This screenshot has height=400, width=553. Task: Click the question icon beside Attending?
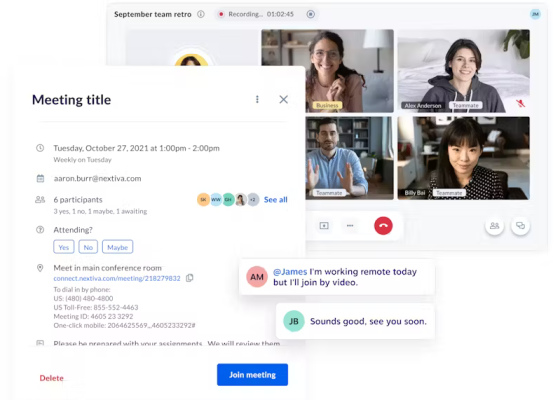[x=40, y=230]
